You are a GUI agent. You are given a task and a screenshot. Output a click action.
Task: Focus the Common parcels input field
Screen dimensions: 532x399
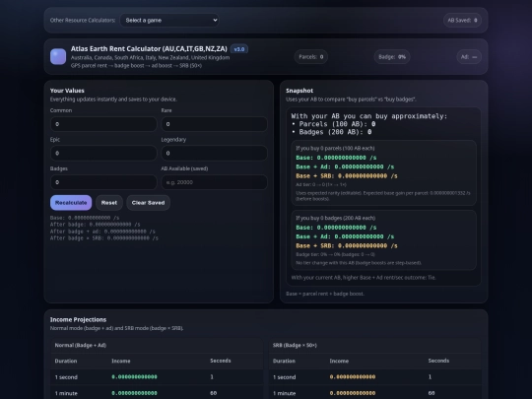(x=103, y=124)
